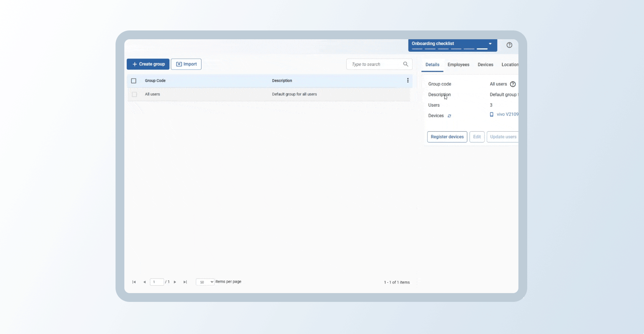Go to next page arrow
The height and width of the screenshot is (334, 644).
pyautogui.click(x=175, y=282)
